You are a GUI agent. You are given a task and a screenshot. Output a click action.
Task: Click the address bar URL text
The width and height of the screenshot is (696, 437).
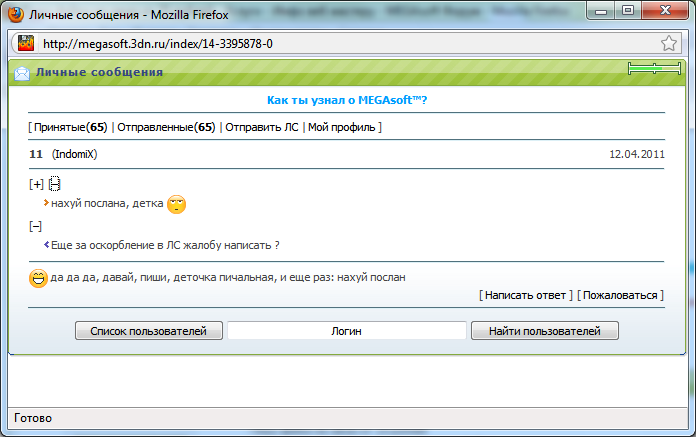[158, 43]
